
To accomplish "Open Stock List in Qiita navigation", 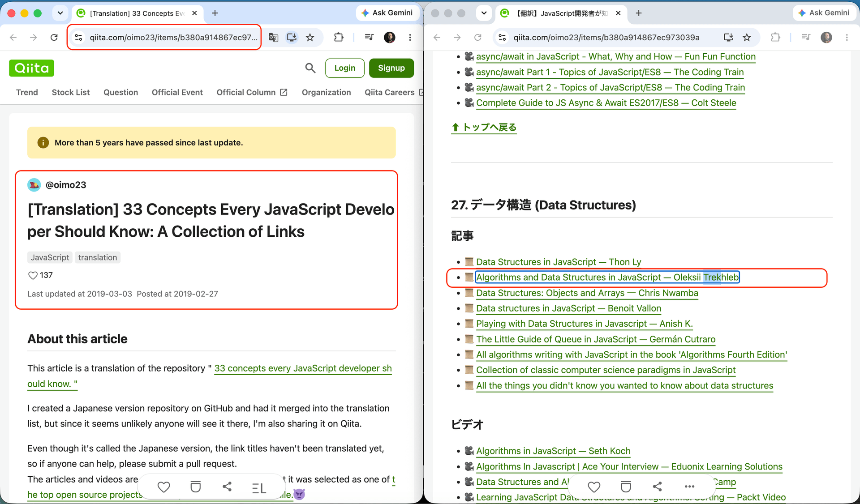I will coord(71,92).
